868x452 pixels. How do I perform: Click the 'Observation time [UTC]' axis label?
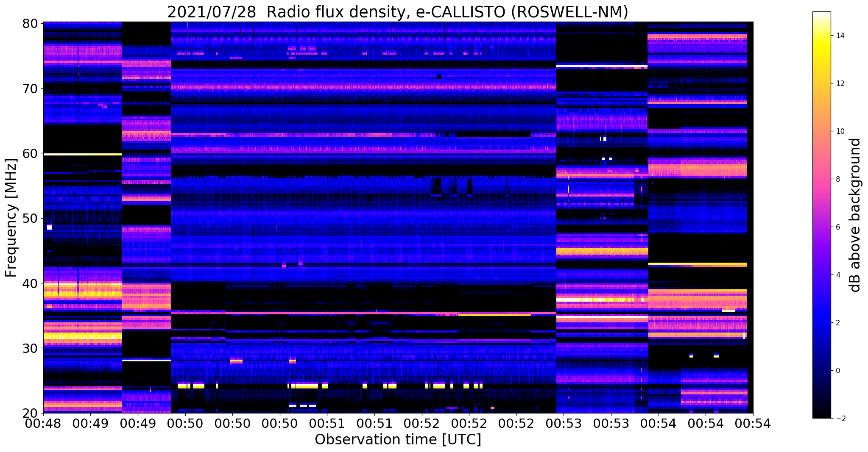coord(398,439)
